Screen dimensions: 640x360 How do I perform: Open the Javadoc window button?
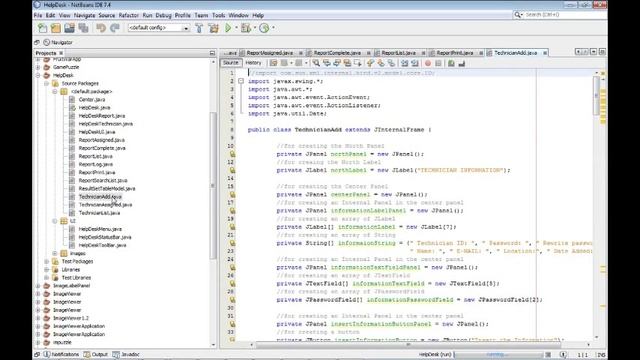126,354
